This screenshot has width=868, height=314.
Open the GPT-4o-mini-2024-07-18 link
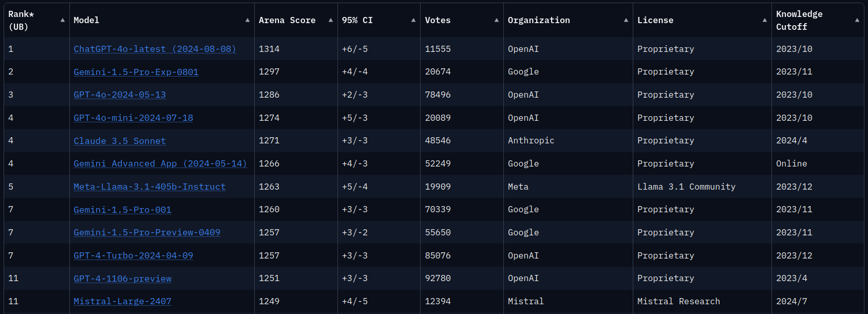tap(134, 118)
